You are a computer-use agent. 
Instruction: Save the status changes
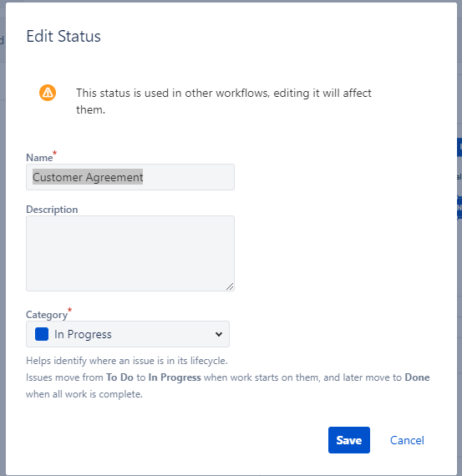click(x=349, y=440)
